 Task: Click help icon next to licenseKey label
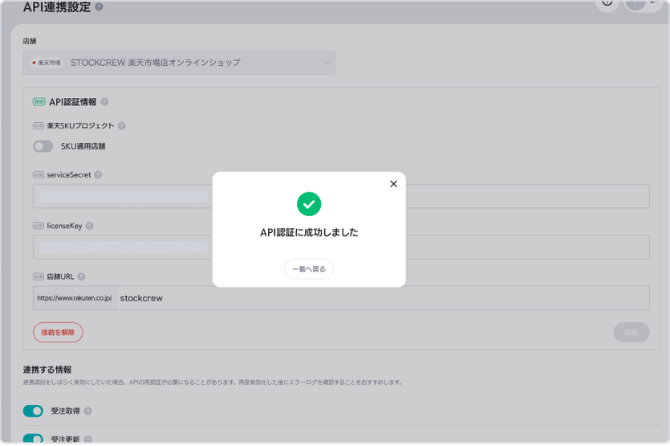pos(89,226)
